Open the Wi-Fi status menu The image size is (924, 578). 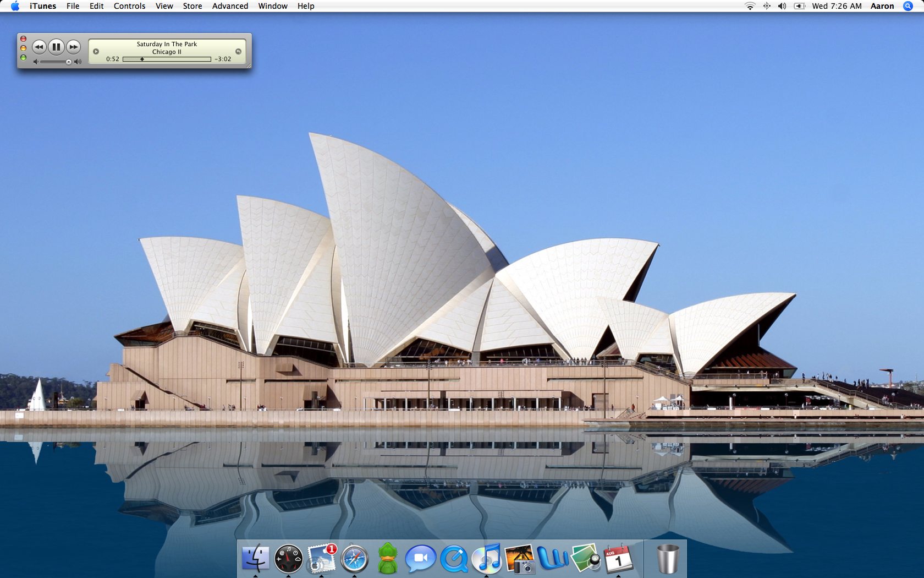click(x=750, y=6)
